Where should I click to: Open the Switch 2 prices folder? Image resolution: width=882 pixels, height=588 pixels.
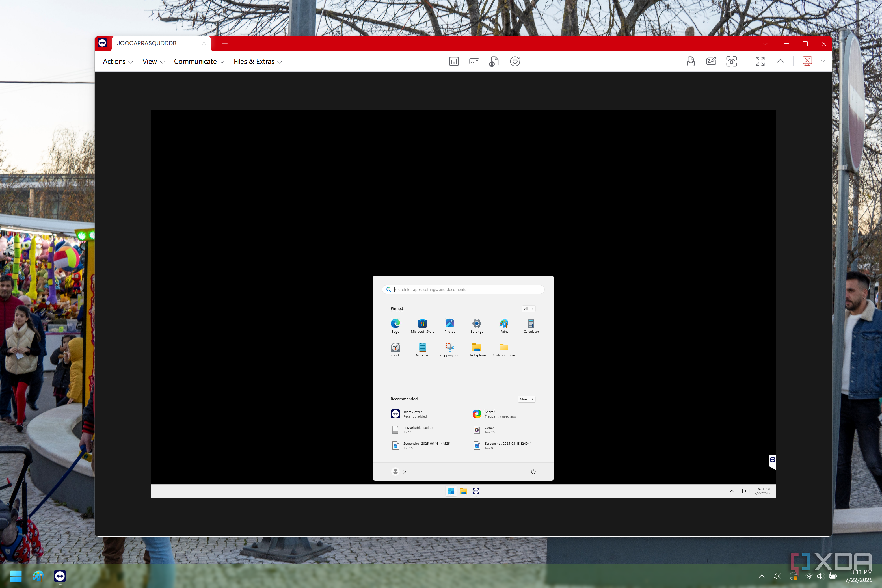[504, 350]
